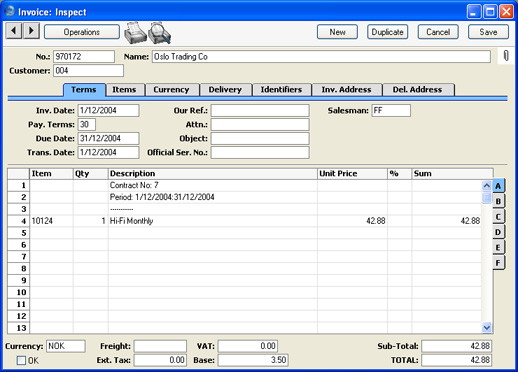This screenshot has width=518, height=372.
Task: Click the Sum 42.88 cell in row 4
Action: 447,221
